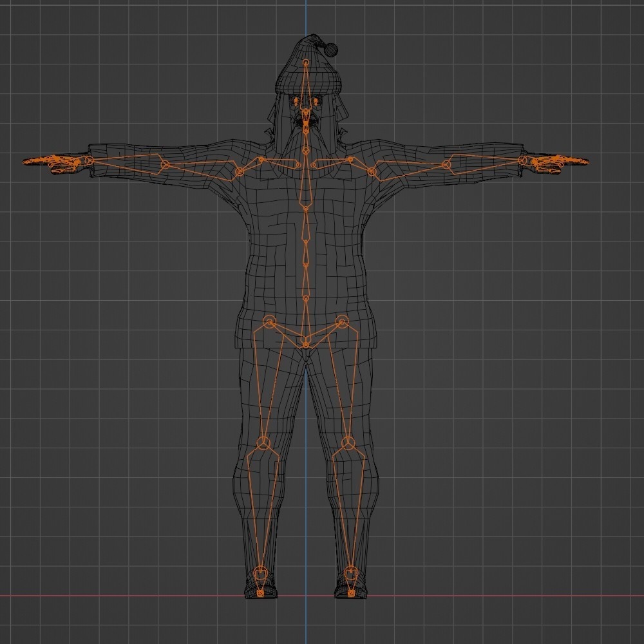
Task: Select the finger bones of the screen-right hand
Action: pyautogui.click(x=560, y=163)
